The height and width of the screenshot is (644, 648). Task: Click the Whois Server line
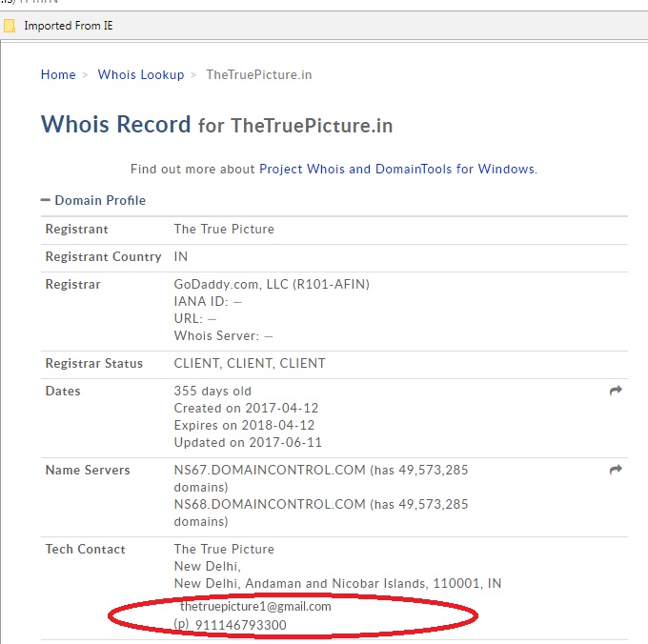pyautogui.click(x=223, y=336)
